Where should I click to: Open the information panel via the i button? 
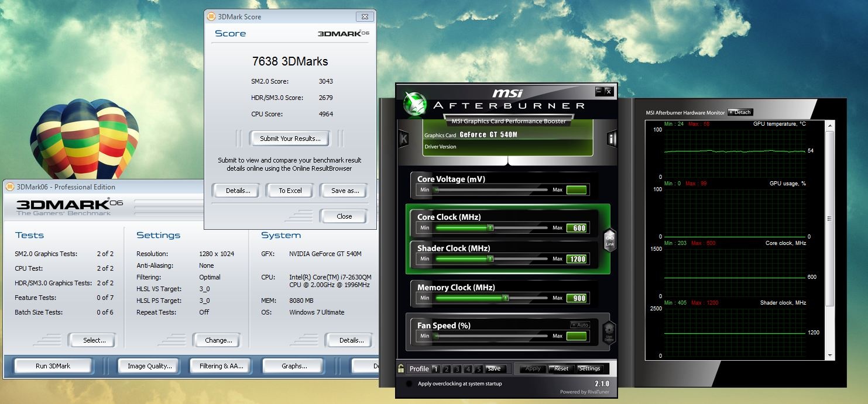click(x=612, y=139)
